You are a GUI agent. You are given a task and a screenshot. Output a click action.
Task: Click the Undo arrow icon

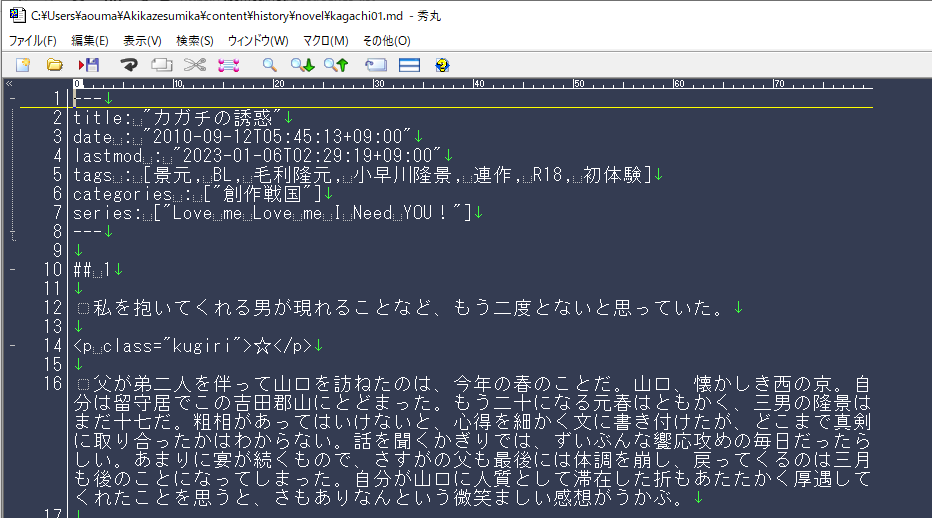128,65
